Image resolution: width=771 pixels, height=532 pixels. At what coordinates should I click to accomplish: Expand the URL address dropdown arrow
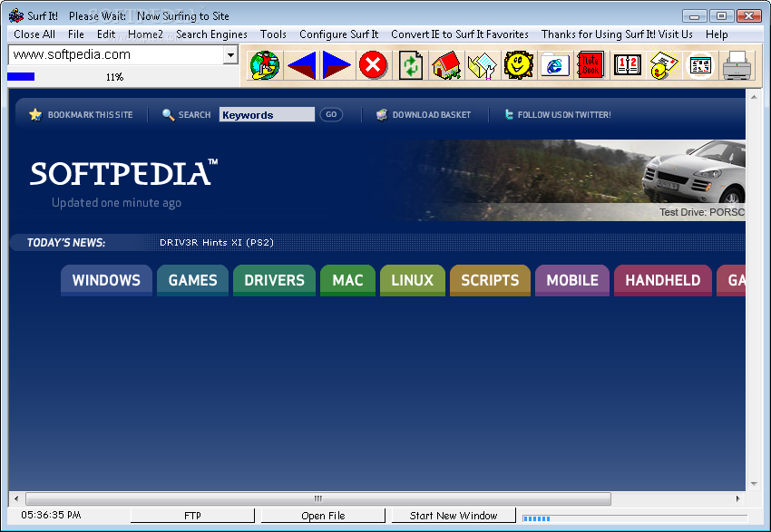click(230, 54)
